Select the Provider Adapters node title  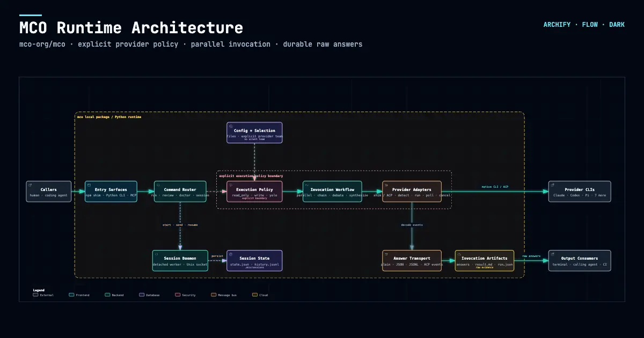[x=412, y=189]
